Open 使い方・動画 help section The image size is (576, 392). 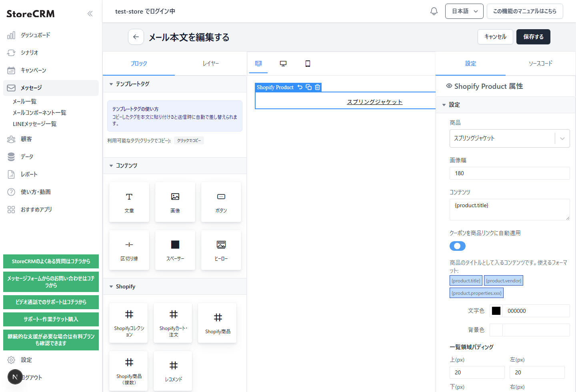[x=51, y=192]
